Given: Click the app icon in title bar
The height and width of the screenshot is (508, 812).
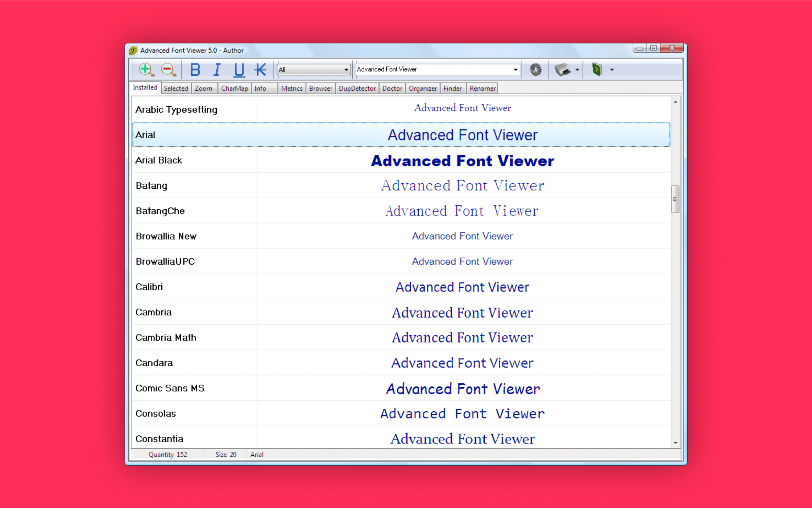Looking at the screenshot, I should (133, 50).
